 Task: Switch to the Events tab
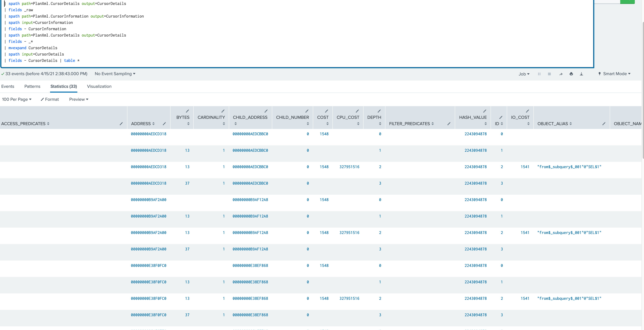pyautogui.click(x=8, y=86)
